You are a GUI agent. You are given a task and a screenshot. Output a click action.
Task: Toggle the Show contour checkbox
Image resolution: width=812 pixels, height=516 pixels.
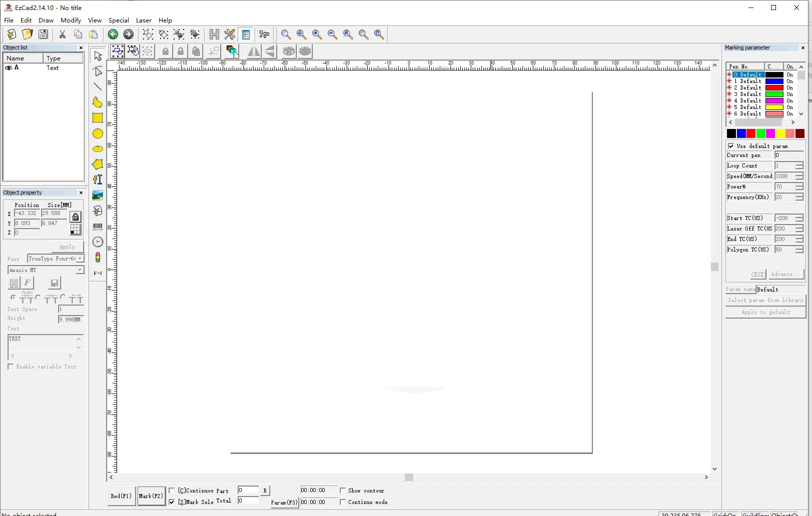[343, 490]
